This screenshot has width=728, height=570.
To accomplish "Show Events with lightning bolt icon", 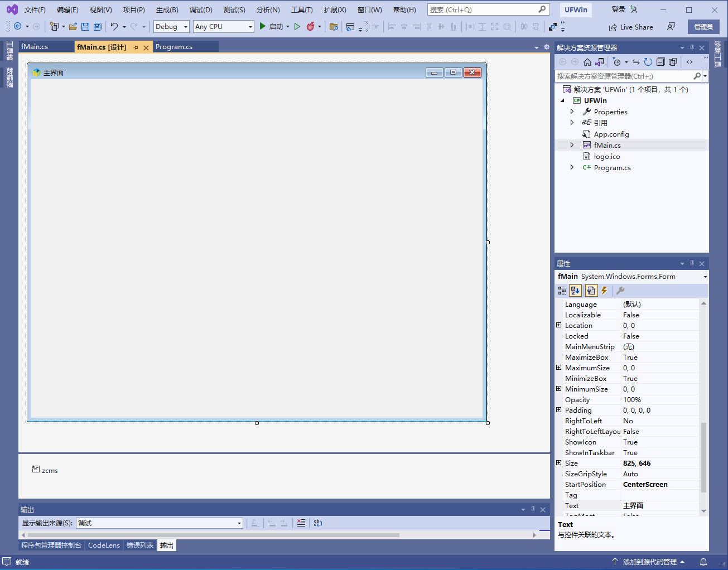I will (604, 291).
